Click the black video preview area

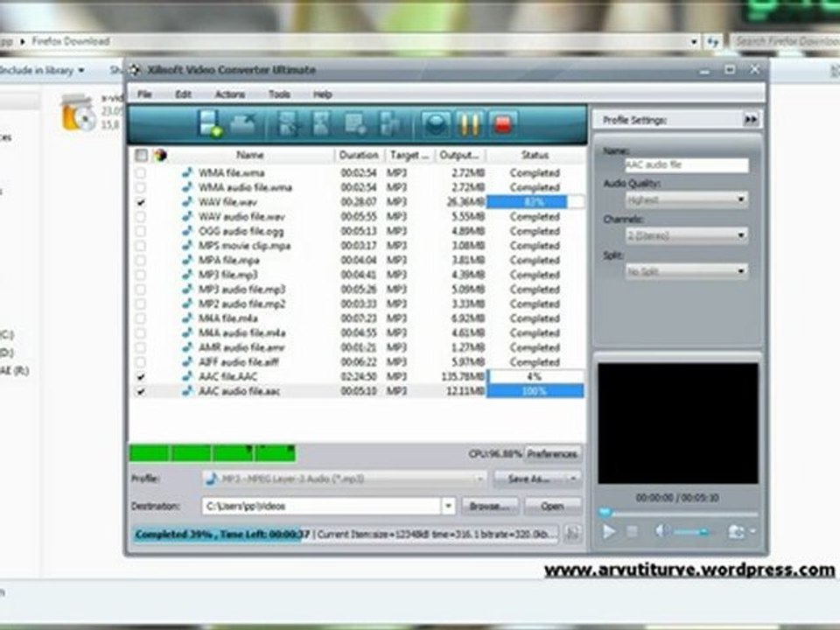[x=677, y=423]
